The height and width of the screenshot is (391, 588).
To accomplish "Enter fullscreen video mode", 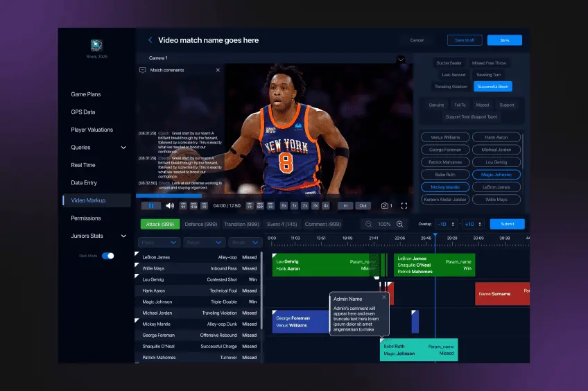I will tap(403, 206).
